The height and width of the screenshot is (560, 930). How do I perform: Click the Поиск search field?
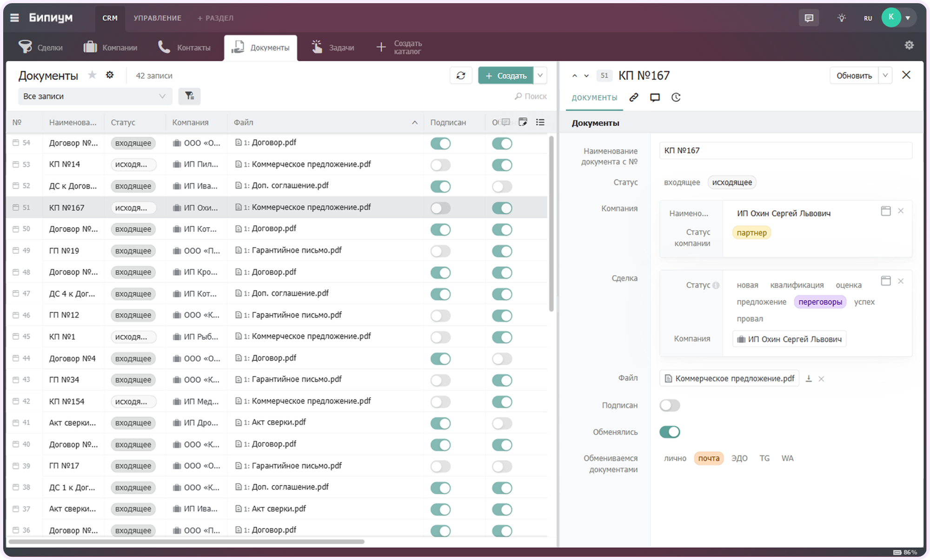531,96
